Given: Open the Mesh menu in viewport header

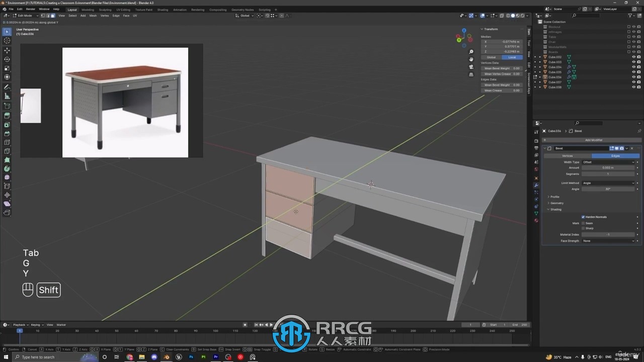Looking at the screenshot, I should (x=93, y=16).
